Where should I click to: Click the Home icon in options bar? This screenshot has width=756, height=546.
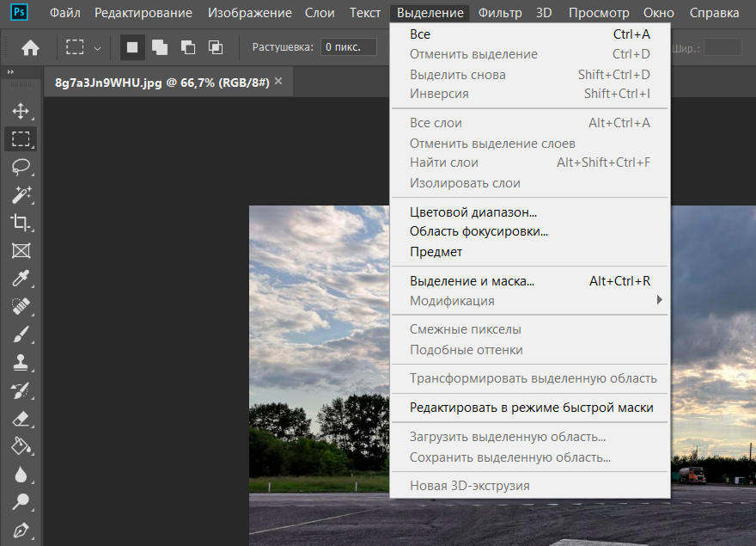coord(30,47)
